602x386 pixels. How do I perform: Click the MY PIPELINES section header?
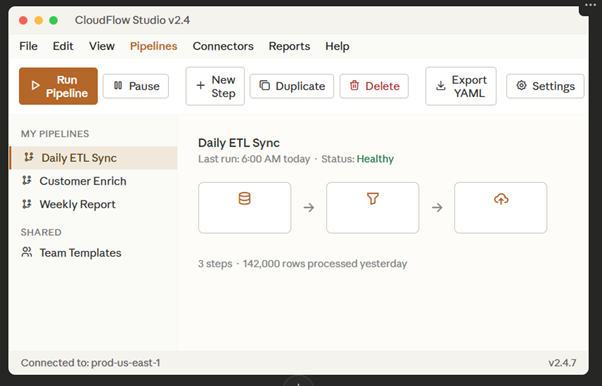[55, 134]
